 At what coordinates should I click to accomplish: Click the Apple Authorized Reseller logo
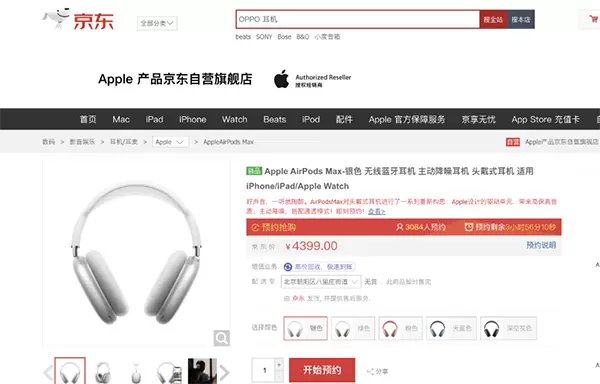coord(312,79)
